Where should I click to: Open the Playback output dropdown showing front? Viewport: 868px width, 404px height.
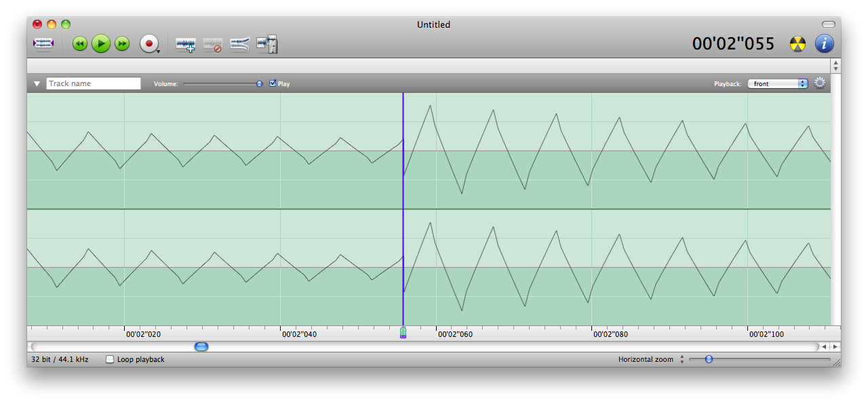point(777,83)
